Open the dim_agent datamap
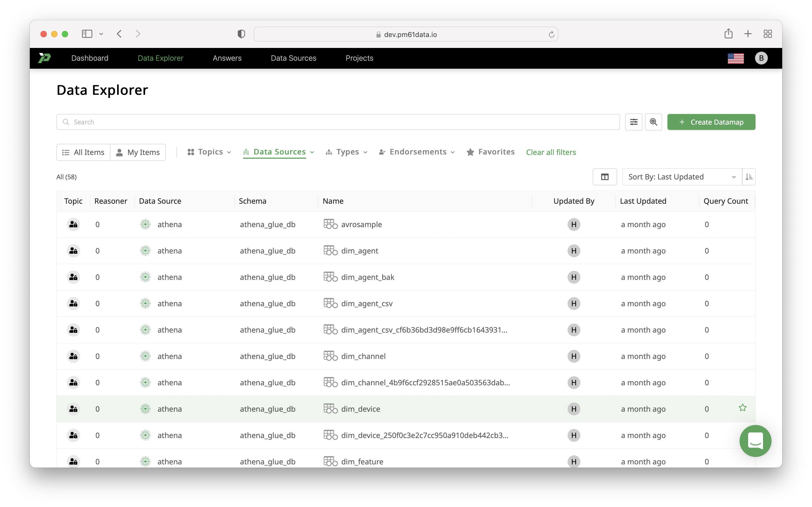The height and width of the screenshot is (507, 812). click(359, 251)
